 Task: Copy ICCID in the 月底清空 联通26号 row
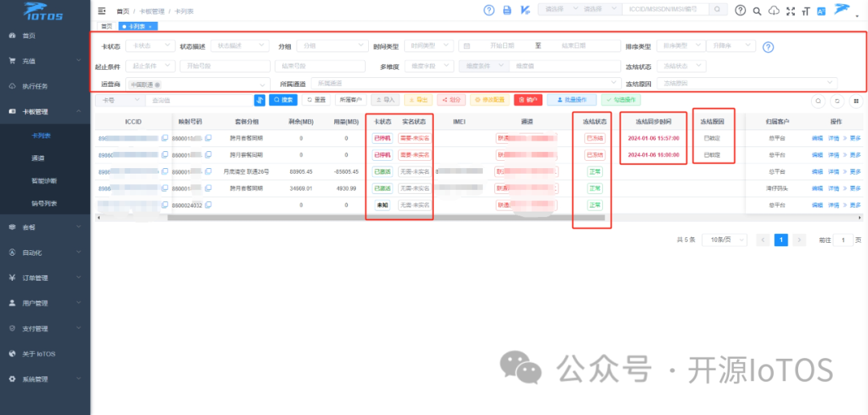(x=165, y=172)
